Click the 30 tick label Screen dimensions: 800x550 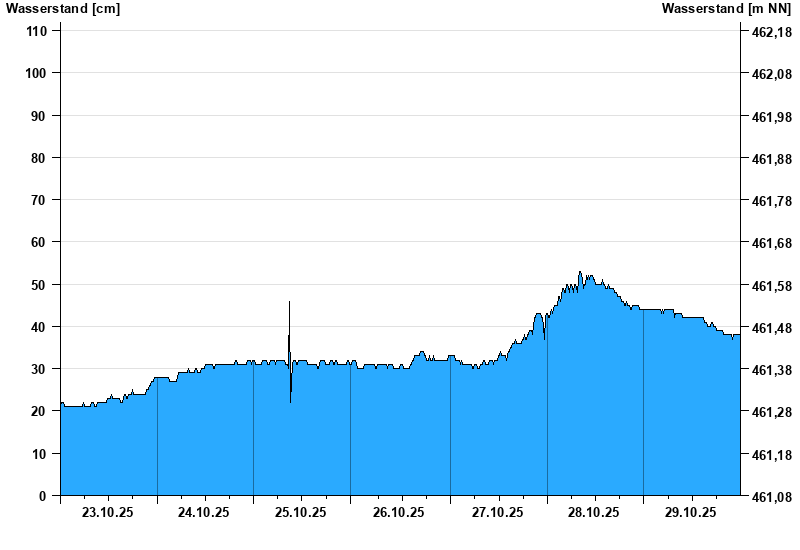(39, 369)
